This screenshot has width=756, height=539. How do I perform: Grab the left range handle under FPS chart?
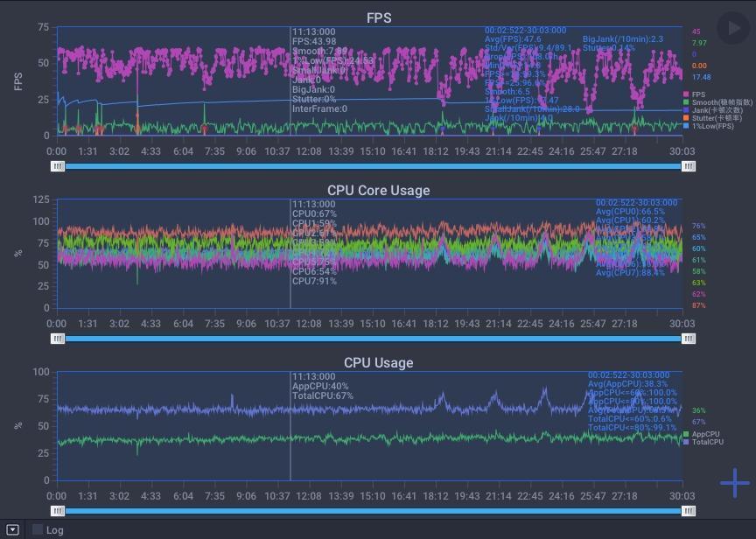click(58, 166)
